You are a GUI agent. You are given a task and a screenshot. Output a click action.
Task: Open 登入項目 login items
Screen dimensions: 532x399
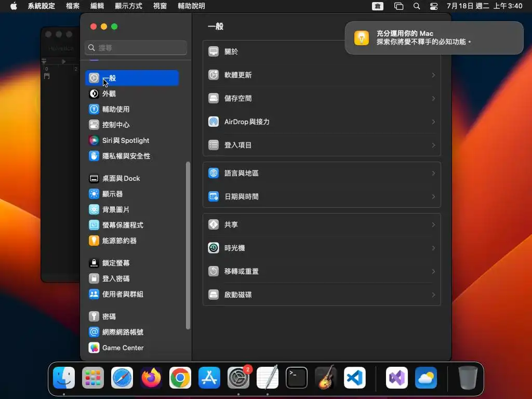(322, 145)
